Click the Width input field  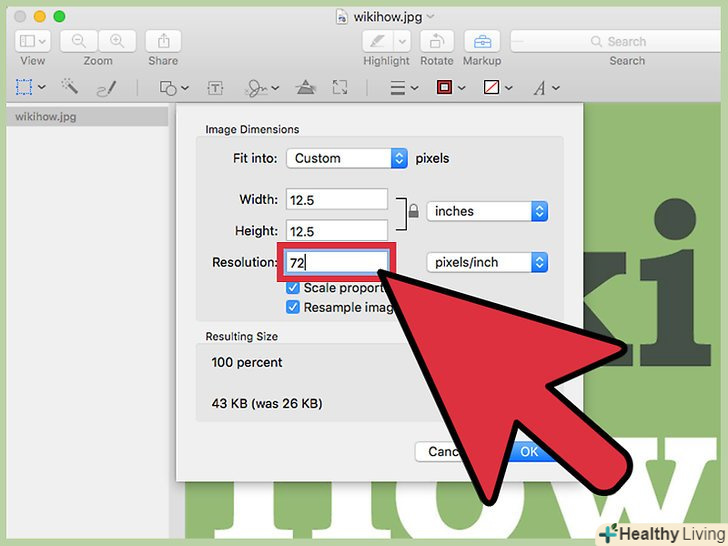[337, 200]
